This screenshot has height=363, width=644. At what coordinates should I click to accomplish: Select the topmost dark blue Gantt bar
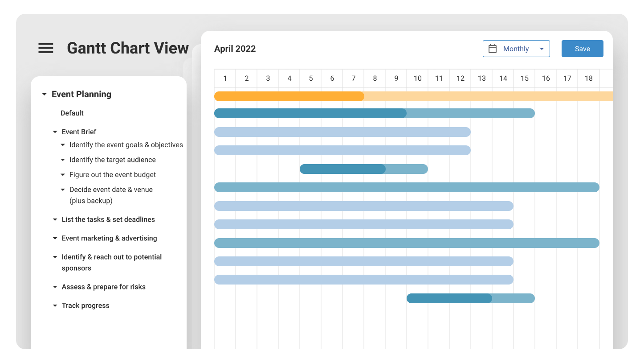tap(310, 113)
